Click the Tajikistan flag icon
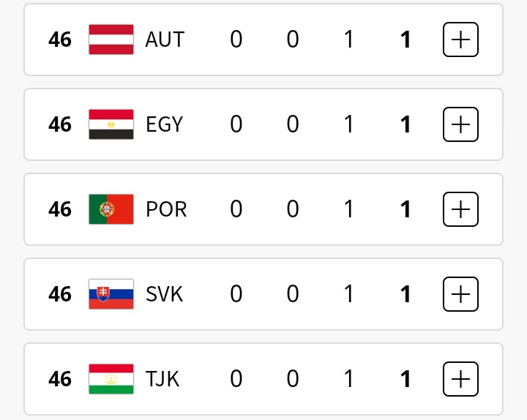The image size is (527, 420). (x=111, y=379)
